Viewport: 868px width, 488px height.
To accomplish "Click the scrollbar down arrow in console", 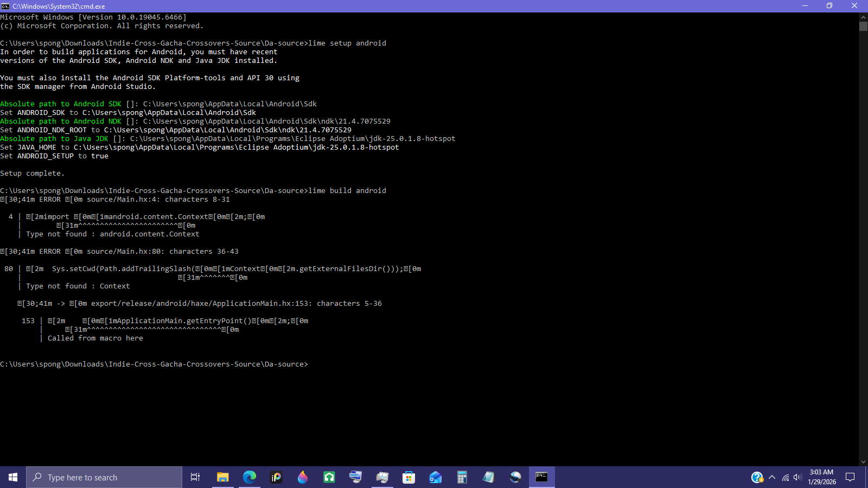I will 863,462.
